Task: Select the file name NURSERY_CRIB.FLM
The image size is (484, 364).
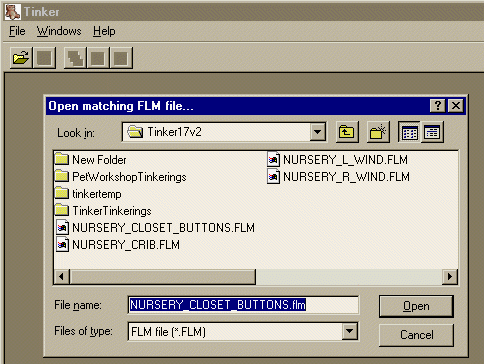Action: click(x=126, y=245)
